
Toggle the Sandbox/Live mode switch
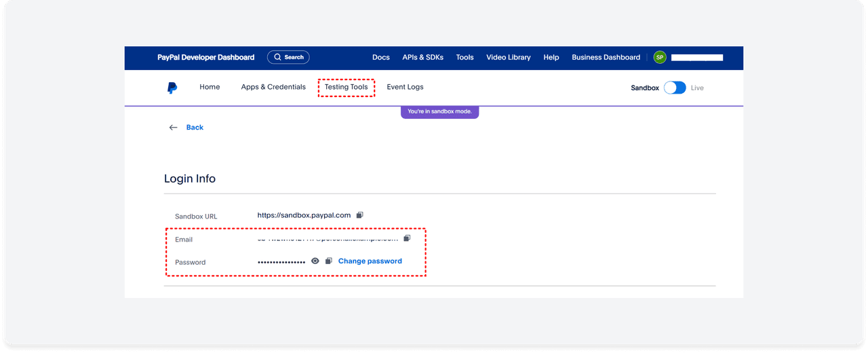pyautogui.click(x=675, y=88)
